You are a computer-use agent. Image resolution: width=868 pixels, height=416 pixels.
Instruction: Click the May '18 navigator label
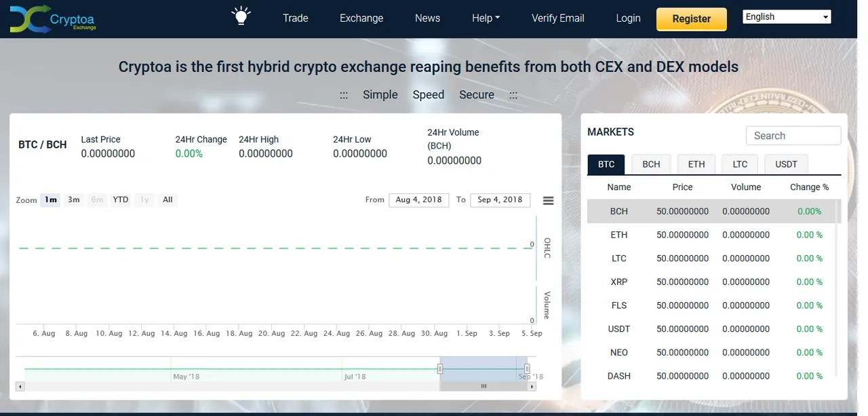tap(186, 377)
